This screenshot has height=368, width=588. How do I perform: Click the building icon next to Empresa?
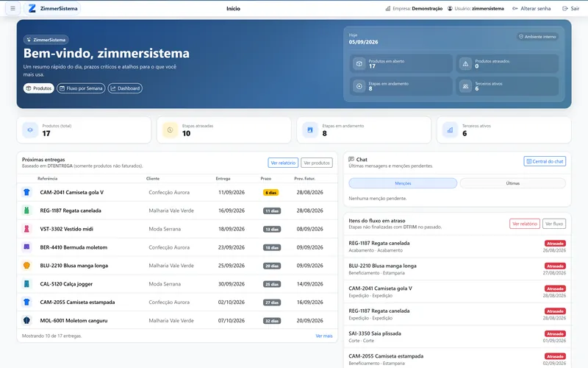(388, 8)
